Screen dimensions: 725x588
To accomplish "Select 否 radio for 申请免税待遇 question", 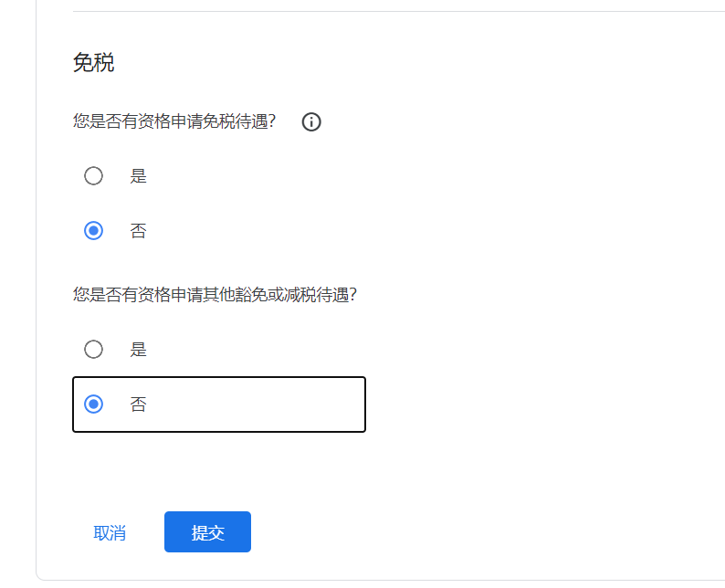I will click(x=93, y=231).
